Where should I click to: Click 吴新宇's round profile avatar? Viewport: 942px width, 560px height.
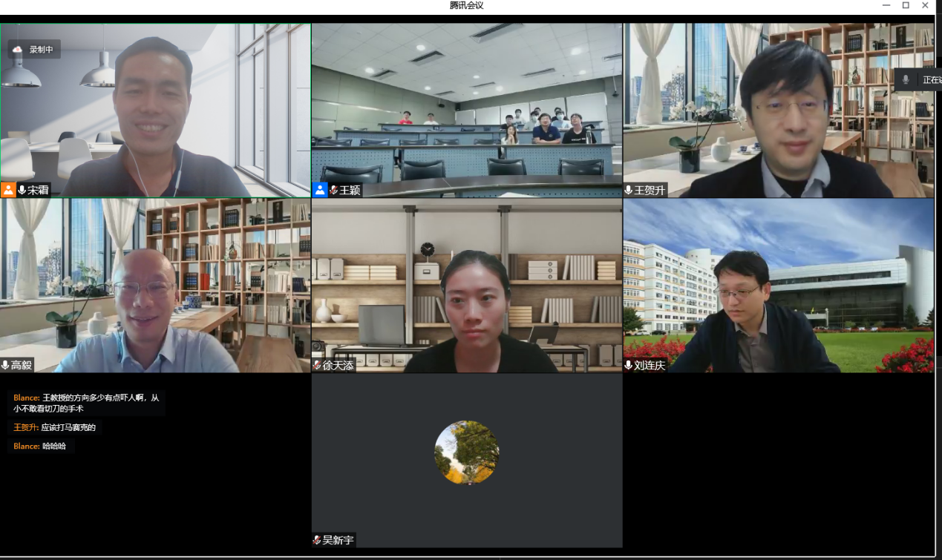pyautogui.click(x=466, y=452)
